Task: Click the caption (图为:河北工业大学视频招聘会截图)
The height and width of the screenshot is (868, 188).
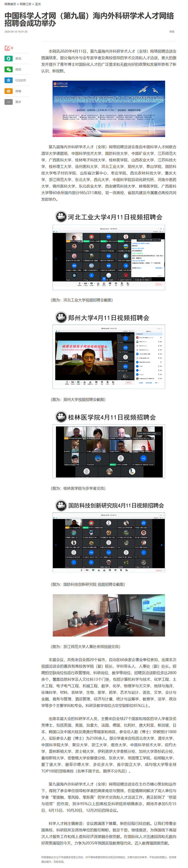Action: 82,300
